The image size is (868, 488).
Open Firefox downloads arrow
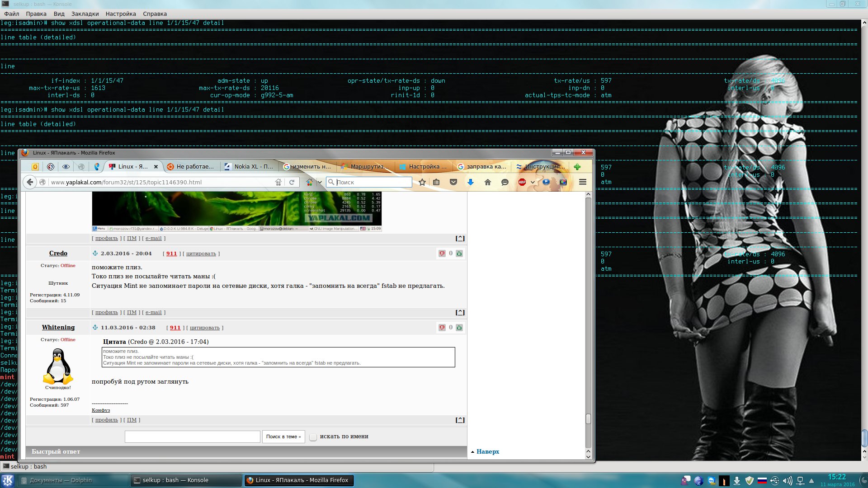coord(471,182)
